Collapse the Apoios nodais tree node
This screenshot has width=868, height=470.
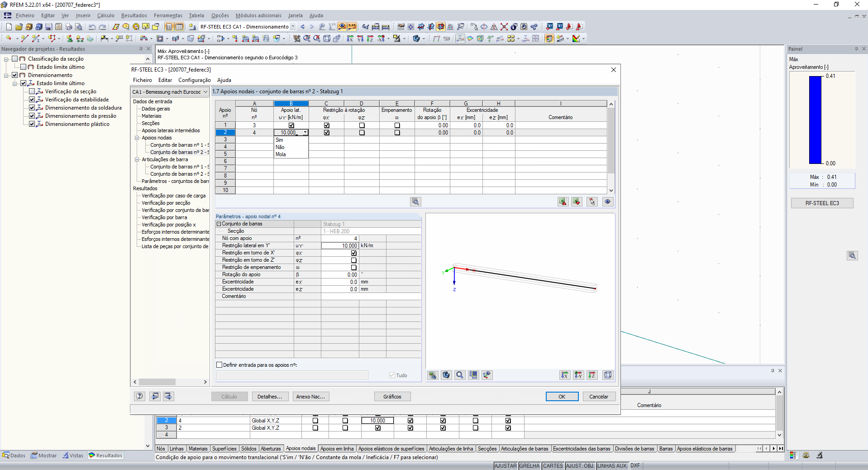pos(137,138)
